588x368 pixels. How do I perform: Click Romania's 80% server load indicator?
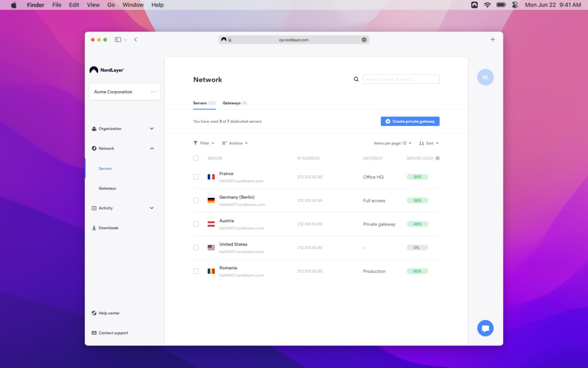point(417,271)
